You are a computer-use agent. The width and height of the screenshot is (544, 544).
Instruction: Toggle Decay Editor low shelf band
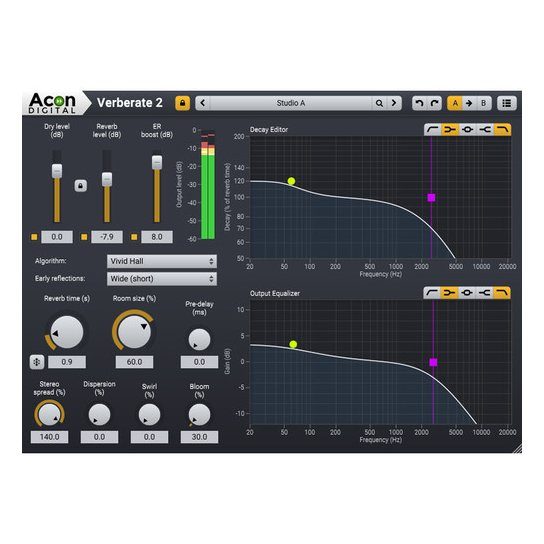(450, 129)
